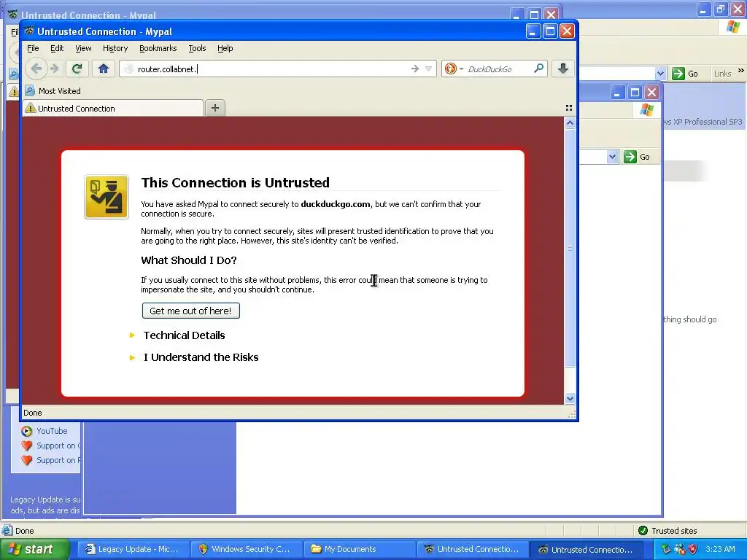The height and width of the screenshot is (560, 747).
Task: Click the tab groups grid icon
Action: tap(569, 108)
